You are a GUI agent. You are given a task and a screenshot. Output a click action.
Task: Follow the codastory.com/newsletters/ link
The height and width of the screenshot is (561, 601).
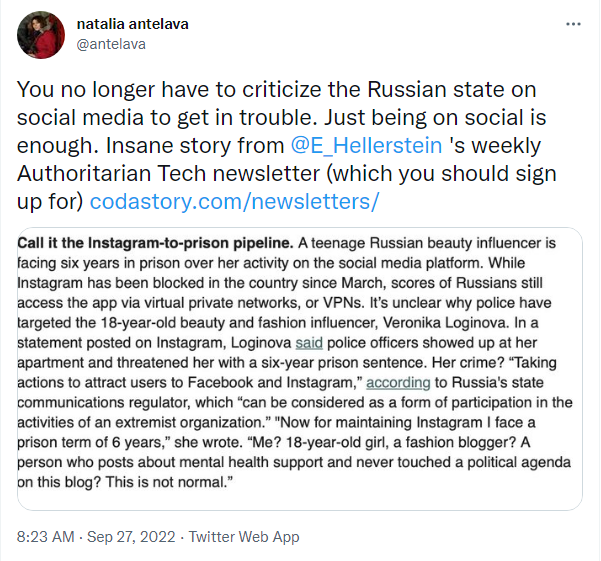(234, 202)
